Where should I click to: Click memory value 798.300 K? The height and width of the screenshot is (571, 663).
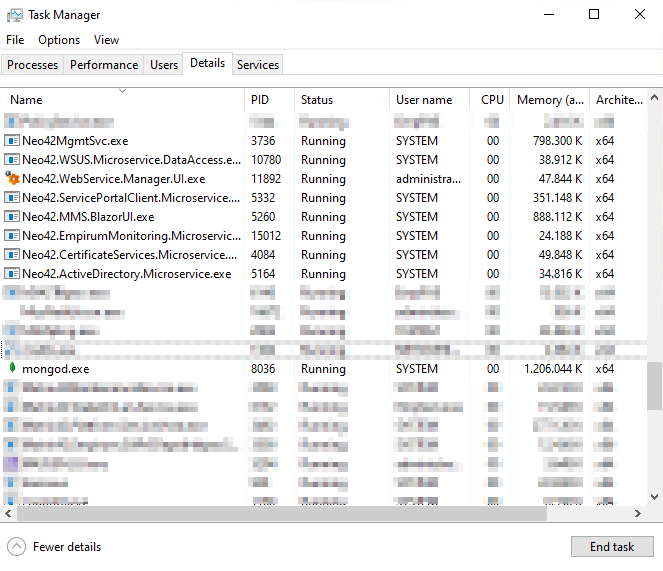pyautogui.click(x=557, y=141)
